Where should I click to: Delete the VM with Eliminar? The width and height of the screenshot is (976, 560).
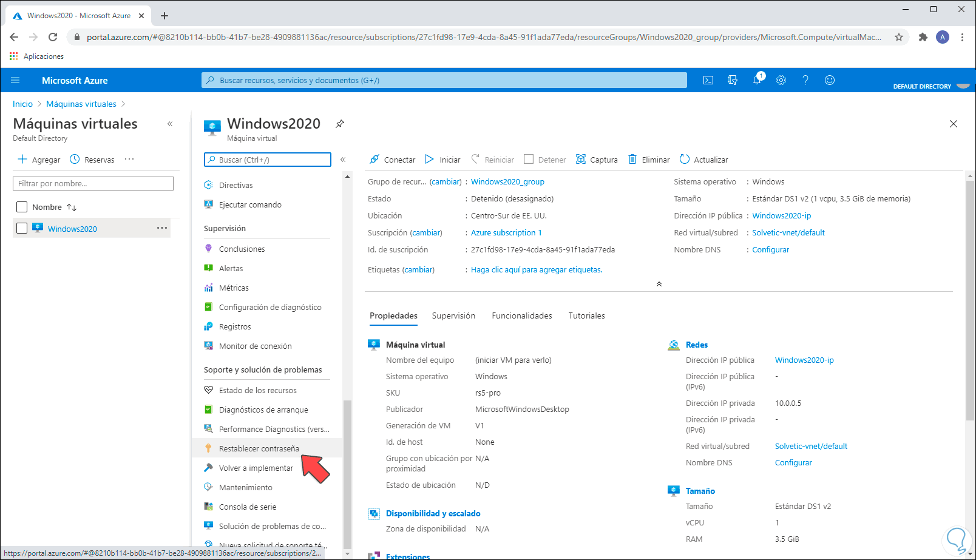point(649,160)
